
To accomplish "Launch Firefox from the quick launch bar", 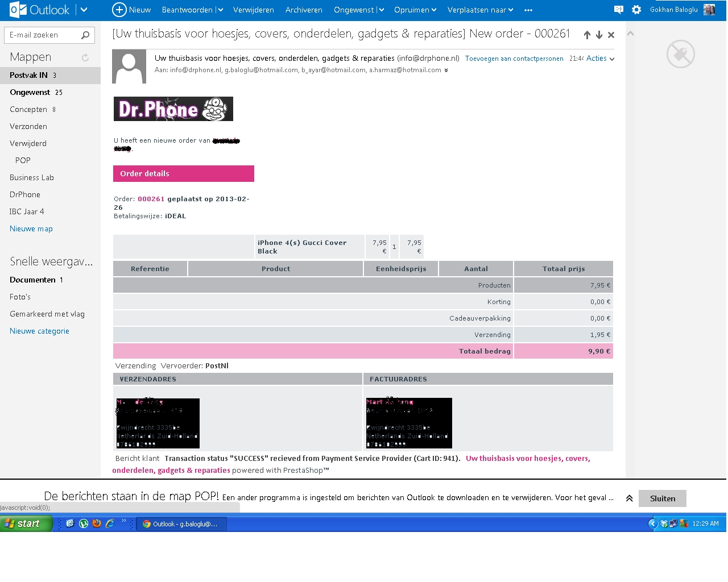I will (x=97, y=523).
